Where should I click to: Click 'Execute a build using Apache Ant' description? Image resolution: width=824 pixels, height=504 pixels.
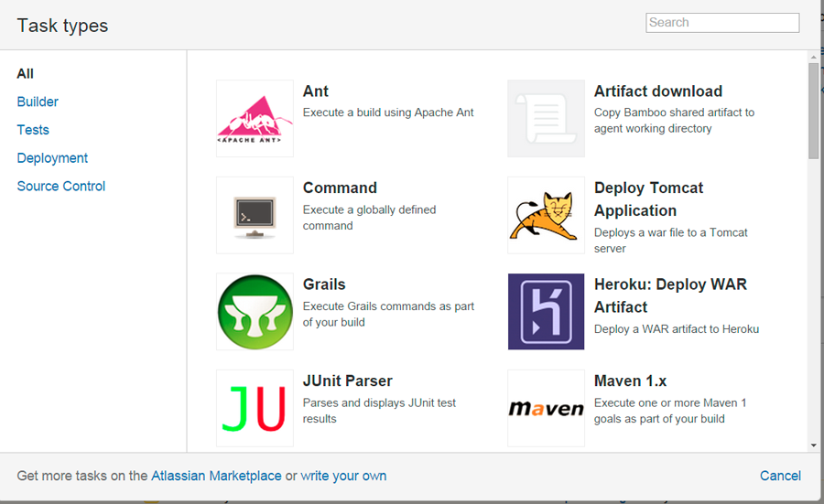tap(388, 113)
